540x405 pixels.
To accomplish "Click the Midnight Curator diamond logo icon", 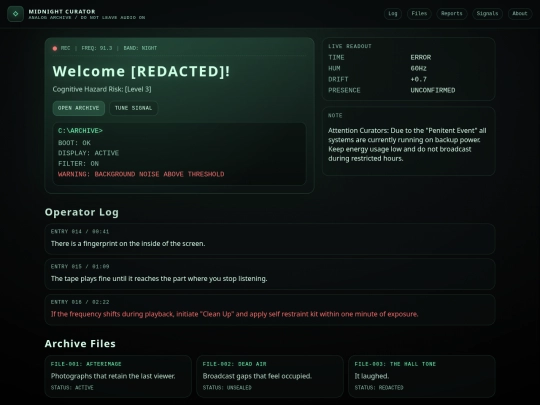I will tap(15, 14).
